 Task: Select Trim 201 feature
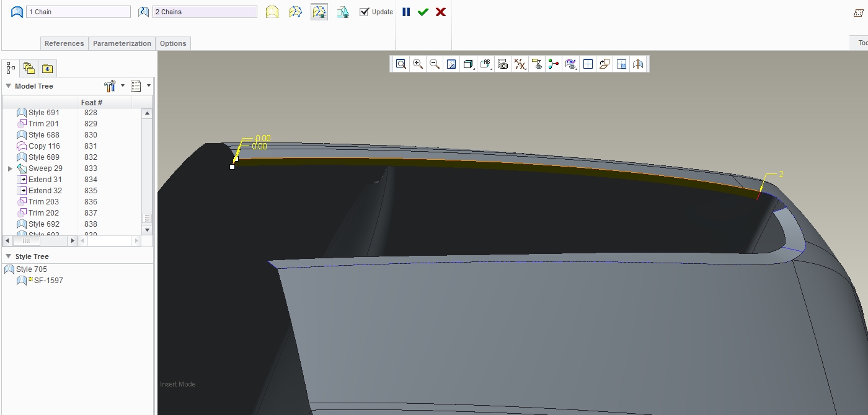point(43,124)
